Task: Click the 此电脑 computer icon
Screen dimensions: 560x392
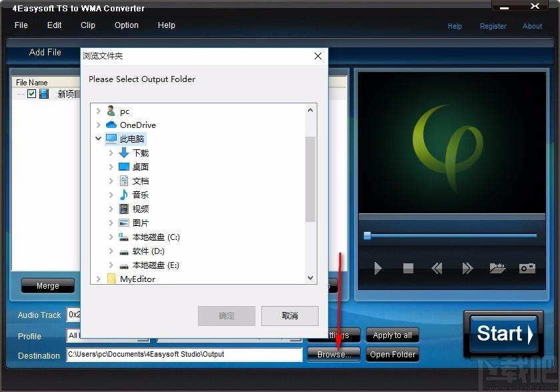Action: (x=111, y=139)
